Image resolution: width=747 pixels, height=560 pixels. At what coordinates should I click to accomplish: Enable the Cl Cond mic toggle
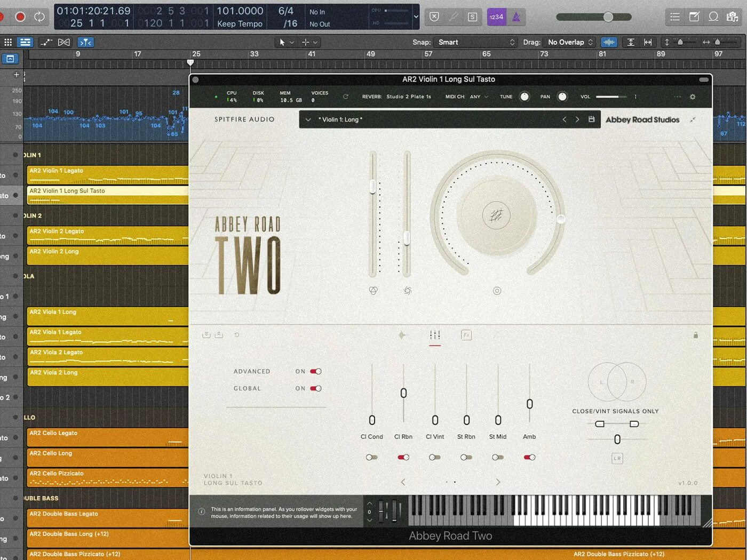[372, 458]
